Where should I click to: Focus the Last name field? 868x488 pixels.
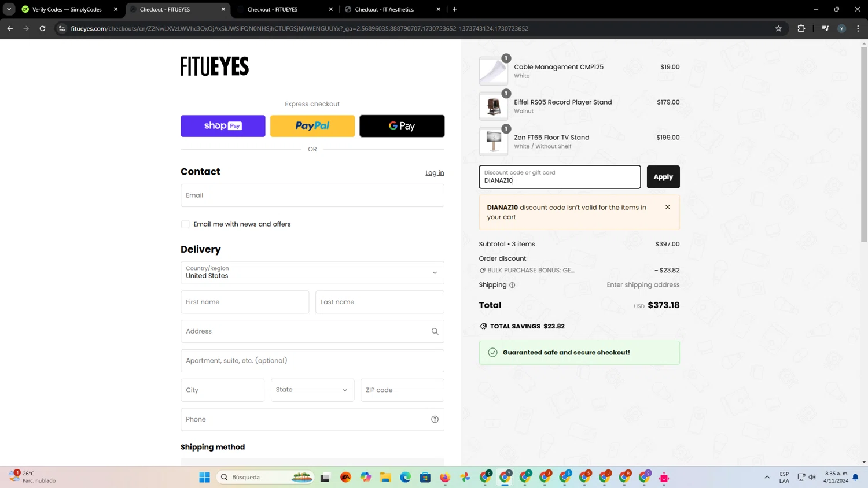point(380,302)
